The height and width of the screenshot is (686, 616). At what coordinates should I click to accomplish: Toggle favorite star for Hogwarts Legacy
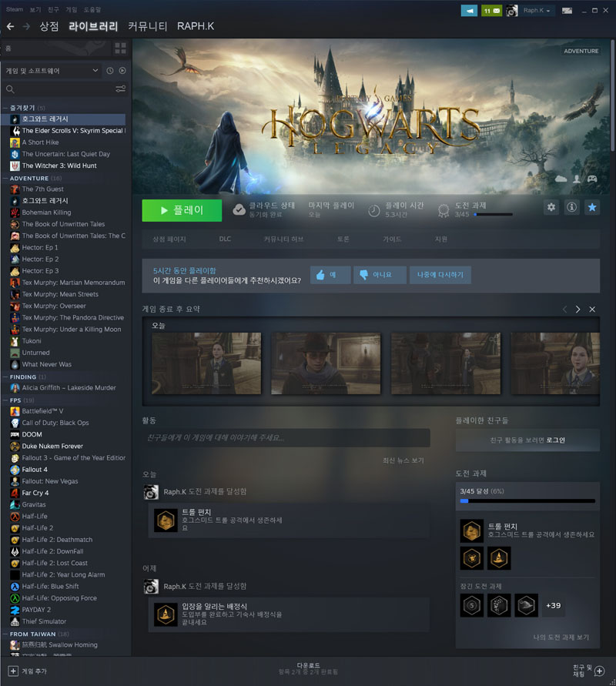pyautogui.click(x=592, y=207)
